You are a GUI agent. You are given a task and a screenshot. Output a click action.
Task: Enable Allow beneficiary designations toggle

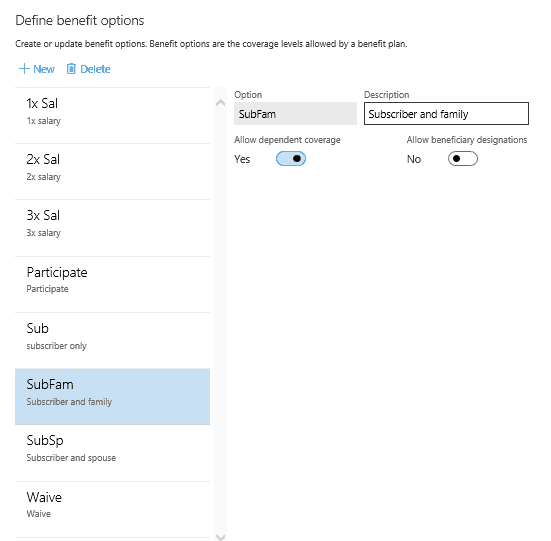[x=462, y=159]
